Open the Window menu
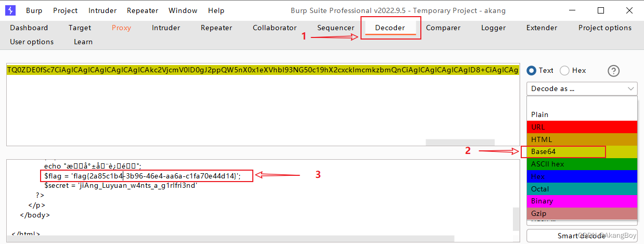Screen dimensions: 644x244 point(183,10)
